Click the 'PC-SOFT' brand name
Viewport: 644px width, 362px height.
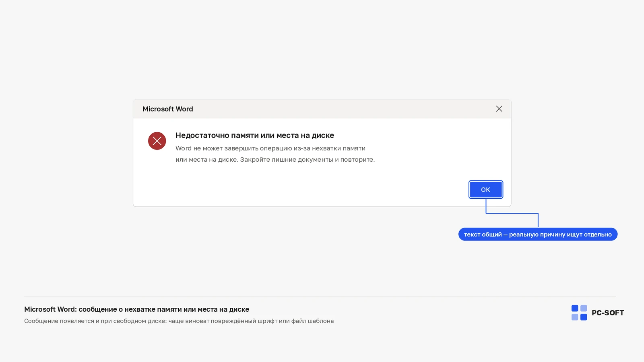pyautogui.click(x=608, y=313)
